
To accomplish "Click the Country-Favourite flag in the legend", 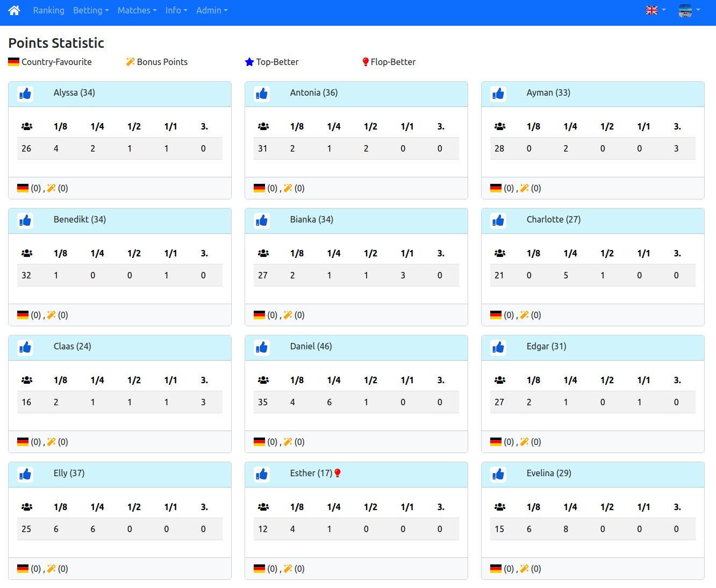I will 14,62.
